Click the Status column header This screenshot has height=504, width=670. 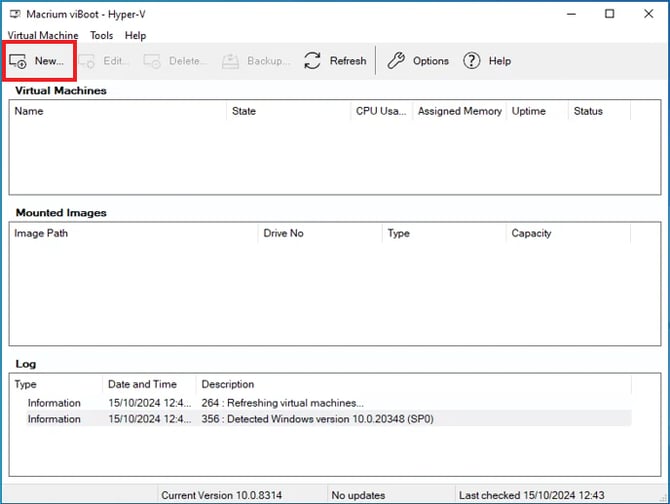599,111
